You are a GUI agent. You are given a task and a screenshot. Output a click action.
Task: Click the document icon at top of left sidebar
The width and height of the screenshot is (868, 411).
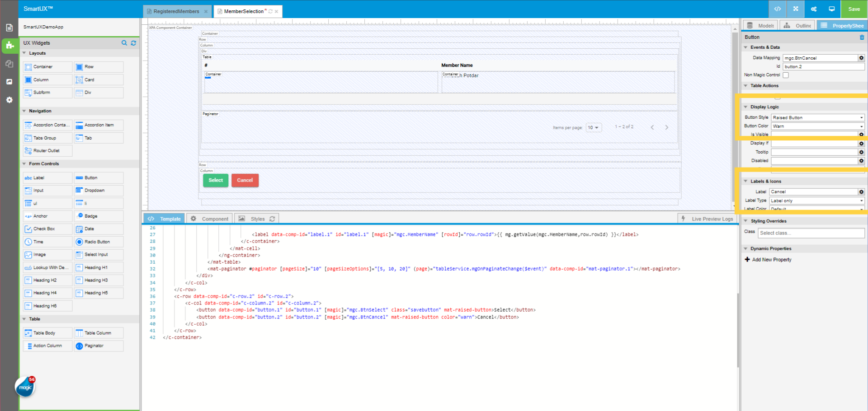click(x=9, y=27)
